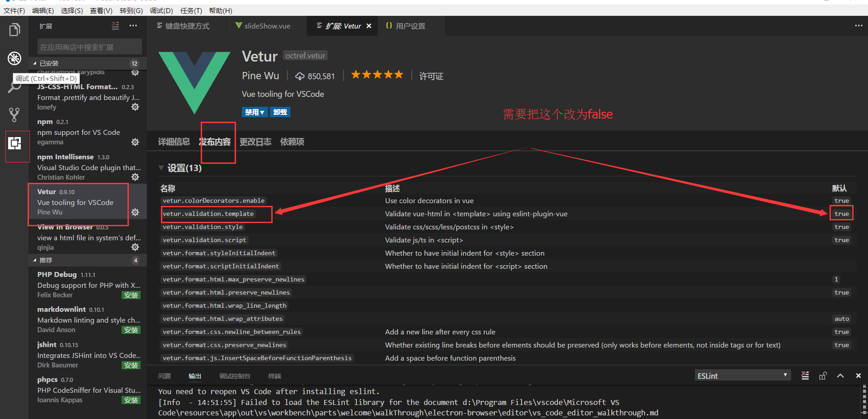Click vetur.format.html.wrap_attributes setting name
This screenshot has width=868, height=419.
(x=223, y=319)
